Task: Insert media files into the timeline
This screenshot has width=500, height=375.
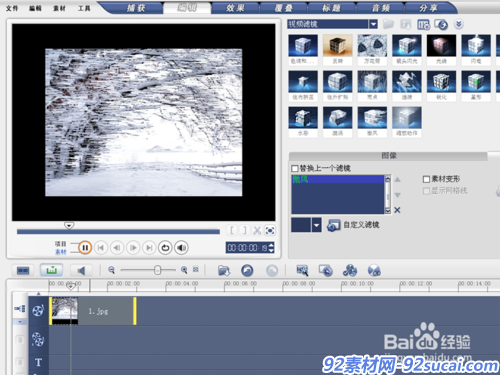Action: 224,270
